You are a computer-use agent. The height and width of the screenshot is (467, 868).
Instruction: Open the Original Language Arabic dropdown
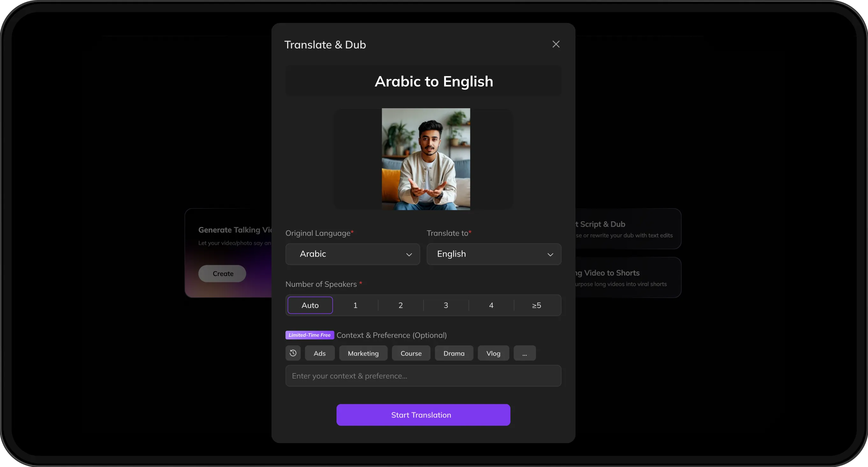352,254
